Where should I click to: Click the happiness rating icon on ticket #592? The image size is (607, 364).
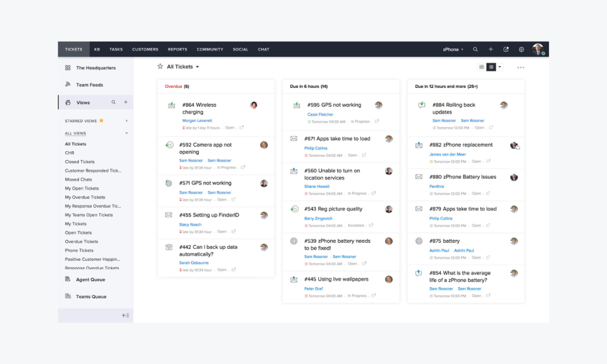[x=169, y=145]
